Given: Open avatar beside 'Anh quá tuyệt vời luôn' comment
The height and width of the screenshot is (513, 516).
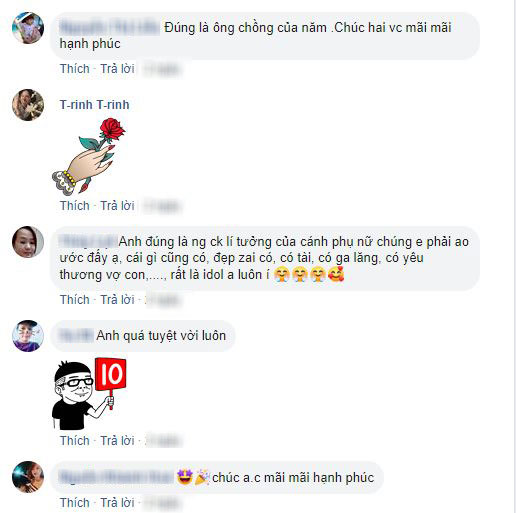Looking at the screenshot, I should pos(28,336).
